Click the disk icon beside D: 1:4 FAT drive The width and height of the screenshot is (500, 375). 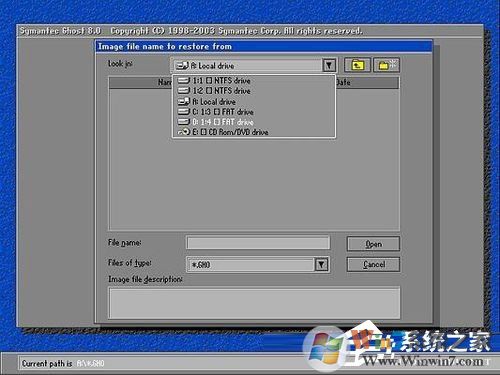click(x=184, y=122)
